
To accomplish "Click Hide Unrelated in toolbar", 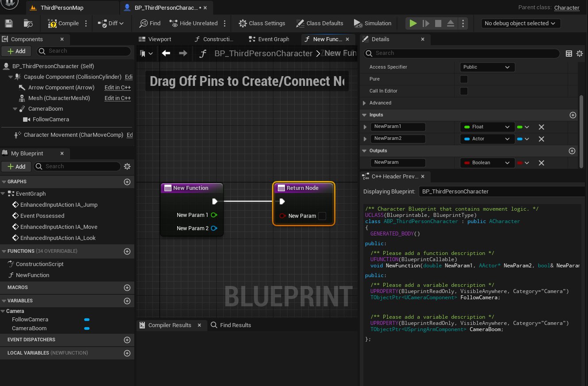I will pyautogui.click(x=193, y=23).
